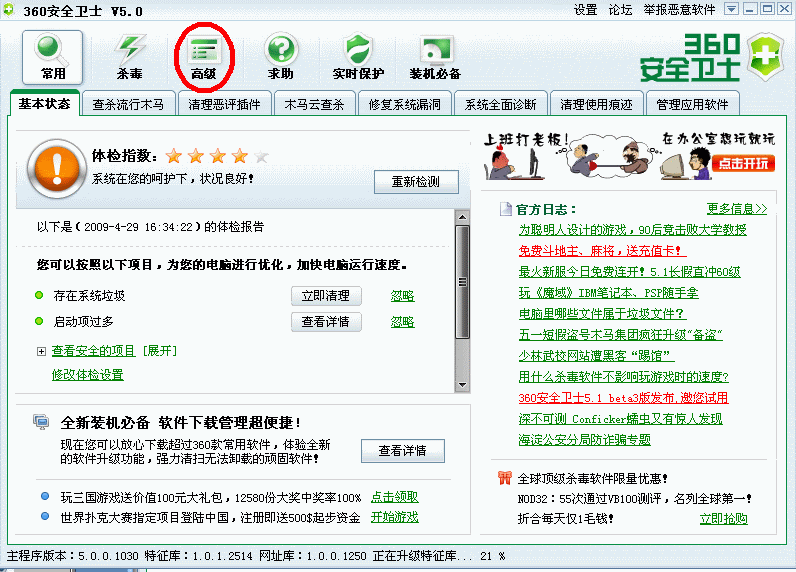Open the 高级 advanced tools icon
This screenshot has height=572, width=796.
204,50
